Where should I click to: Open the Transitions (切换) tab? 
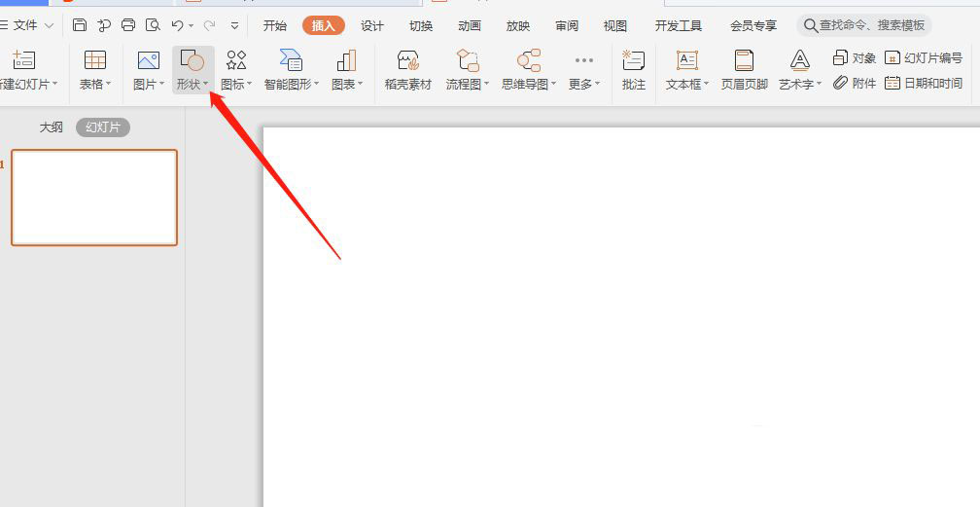click(421, 25)
